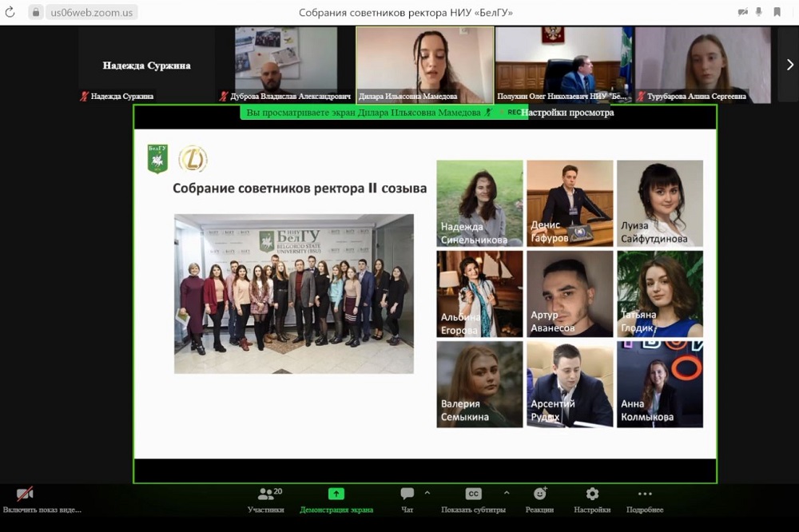Open Настройки gear in meeting toolbar
799x532 pixels.
(592, 494)
